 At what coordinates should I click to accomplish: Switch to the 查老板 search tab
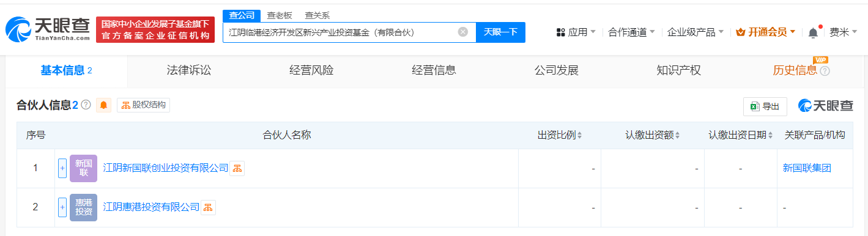pyautogui.click(x=278, y=15)
